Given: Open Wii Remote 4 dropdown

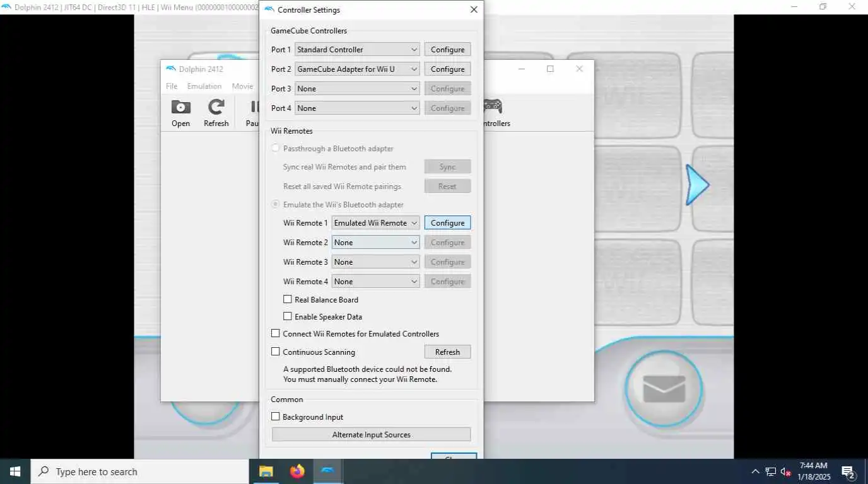Looking at the screenshot, I should tap(375, 281).
